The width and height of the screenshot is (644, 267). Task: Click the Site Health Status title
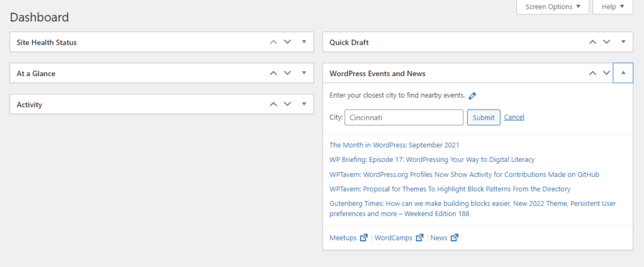point(47,42)
